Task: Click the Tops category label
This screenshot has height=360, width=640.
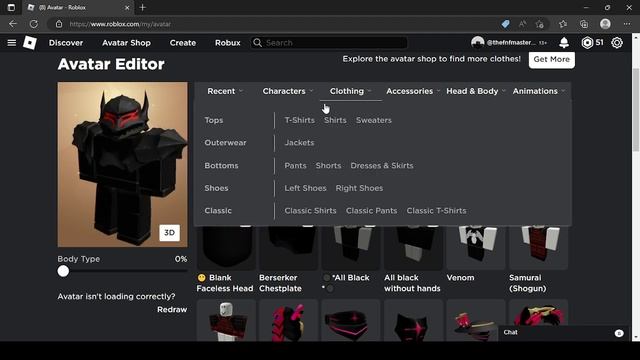Action: click(x=214, y=120)
